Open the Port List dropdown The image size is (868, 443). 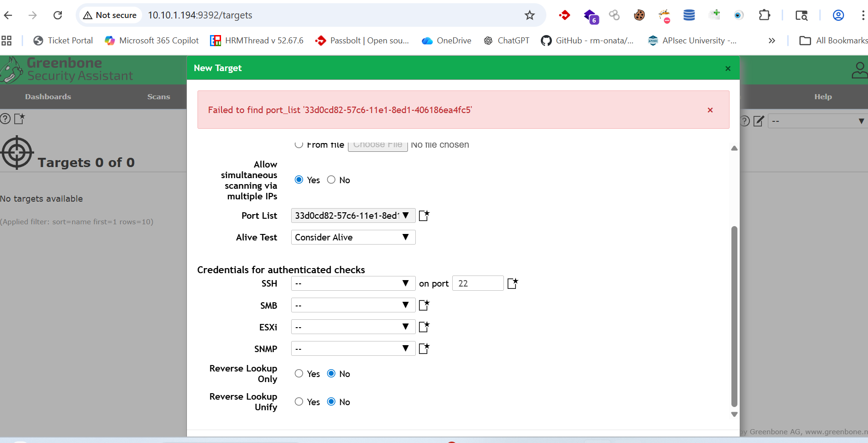353,216
